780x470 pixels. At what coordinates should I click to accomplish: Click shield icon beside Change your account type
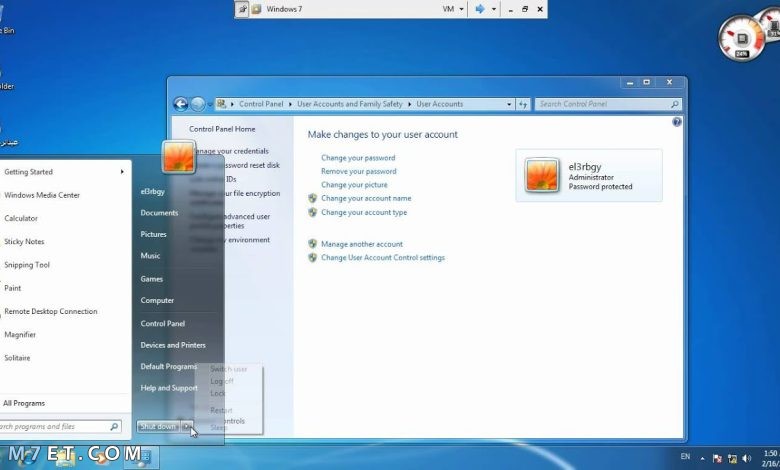click(x=312, y=212)
